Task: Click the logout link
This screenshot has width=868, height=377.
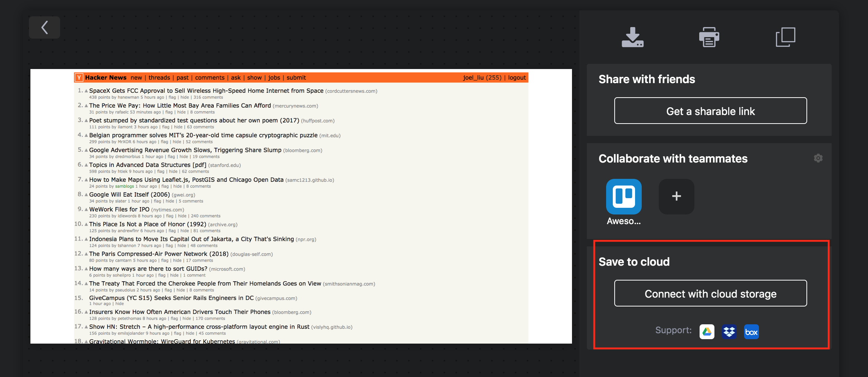Action: click(x=517, y=78)
